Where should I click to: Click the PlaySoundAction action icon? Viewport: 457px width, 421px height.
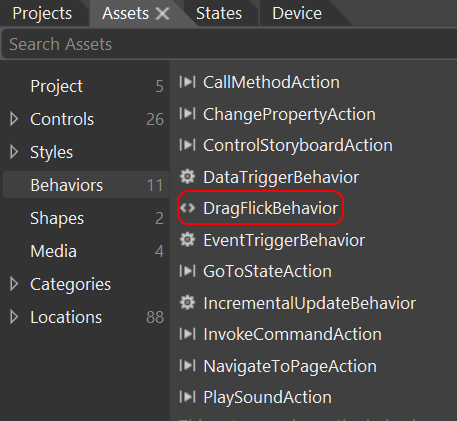(x=187, y=397)
